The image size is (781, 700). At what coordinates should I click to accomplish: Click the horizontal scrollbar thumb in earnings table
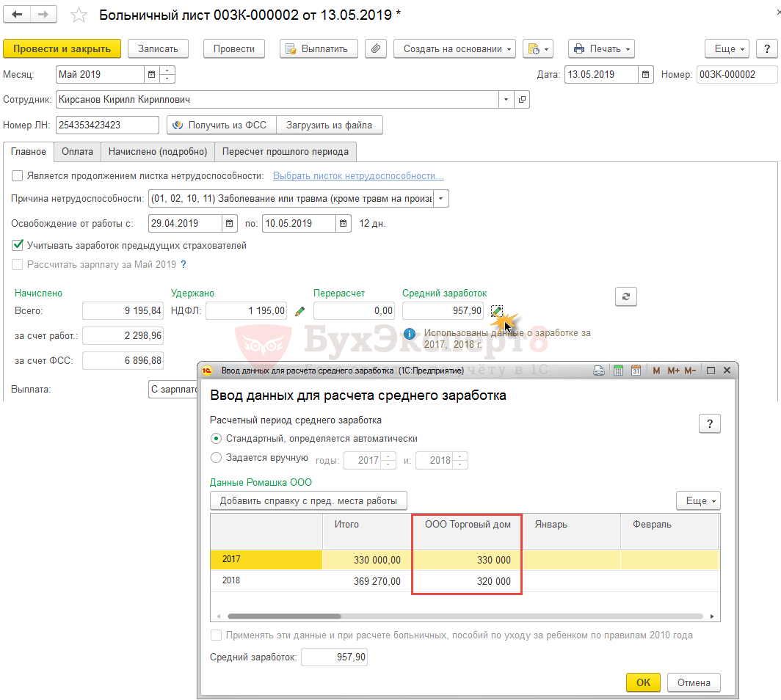point(284,616)
